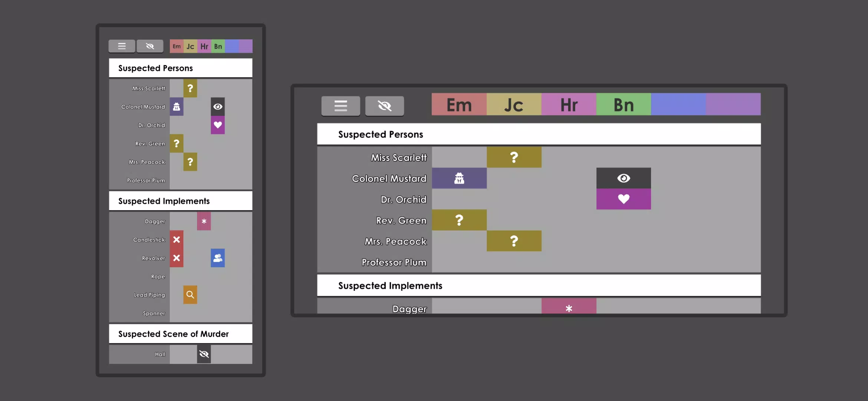Click the ghost icon next to Hall

click(204, 354)
